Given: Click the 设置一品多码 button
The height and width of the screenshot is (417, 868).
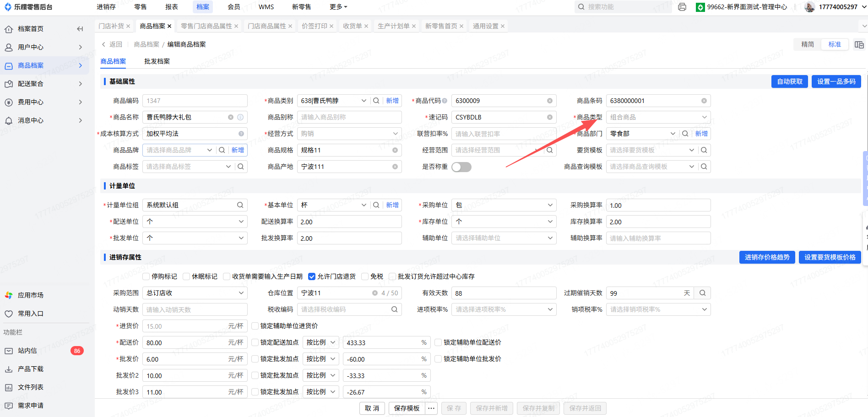Looking at the screenshot, I should tap(836, 81).
